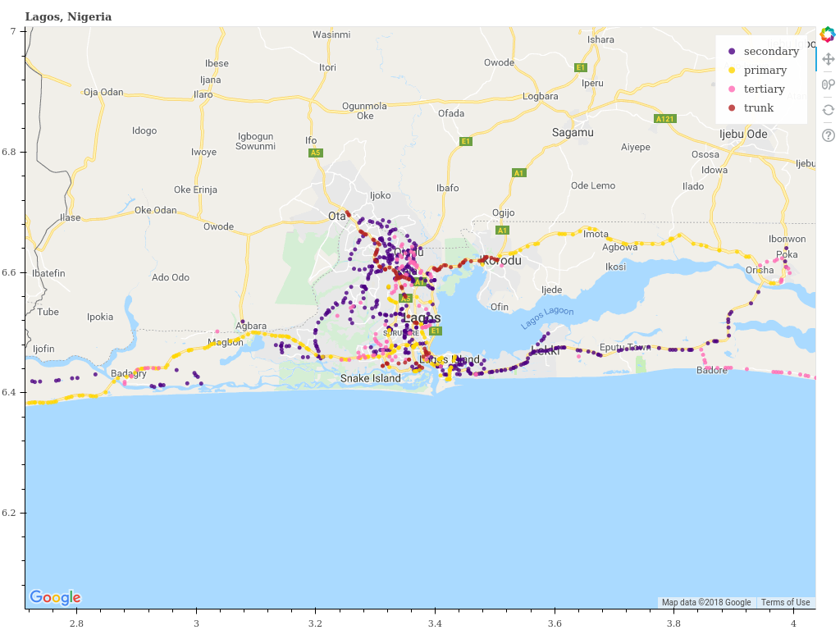
Task: Click the x-axis tick label 3.6
Action: coord(555,623)
